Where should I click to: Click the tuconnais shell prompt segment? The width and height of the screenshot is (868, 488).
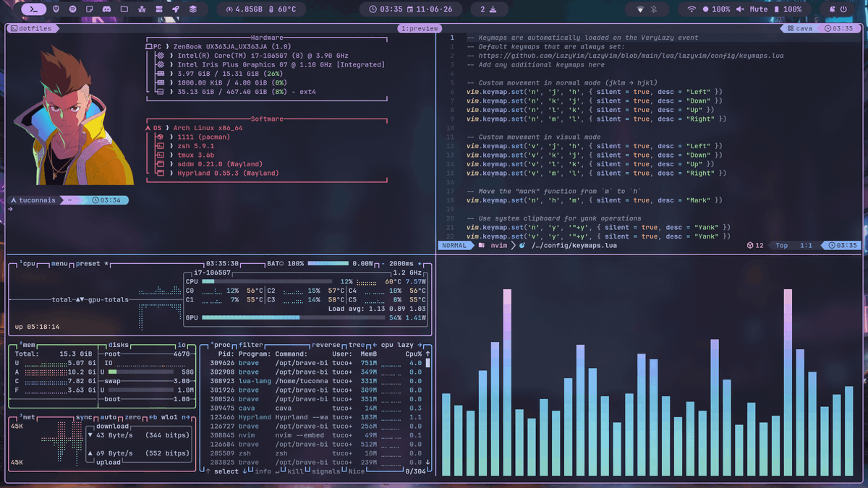pos(33,200)
